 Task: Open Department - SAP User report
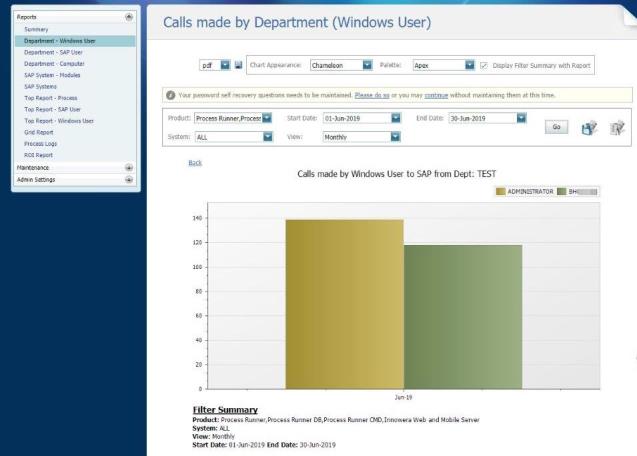(53, 52)
